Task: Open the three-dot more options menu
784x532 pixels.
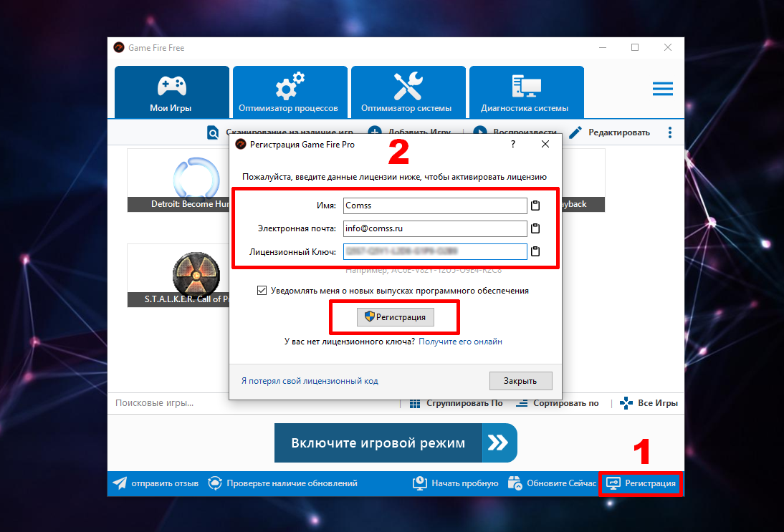Action: coord(670,132)
